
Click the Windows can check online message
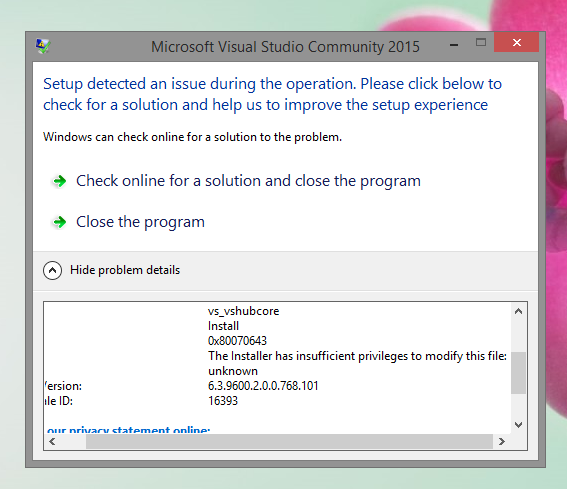[x=192, y=137]
